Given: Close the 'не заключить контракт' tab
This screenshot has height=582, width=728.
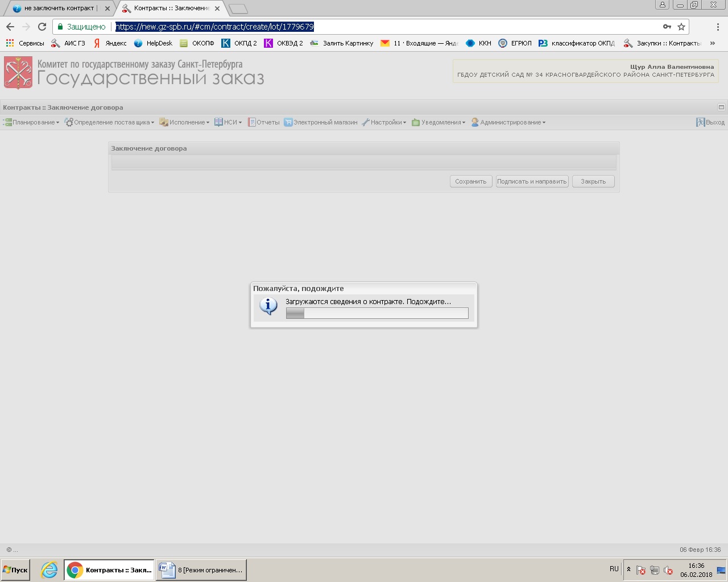Looking at the screenshot, I should [107, 9].
